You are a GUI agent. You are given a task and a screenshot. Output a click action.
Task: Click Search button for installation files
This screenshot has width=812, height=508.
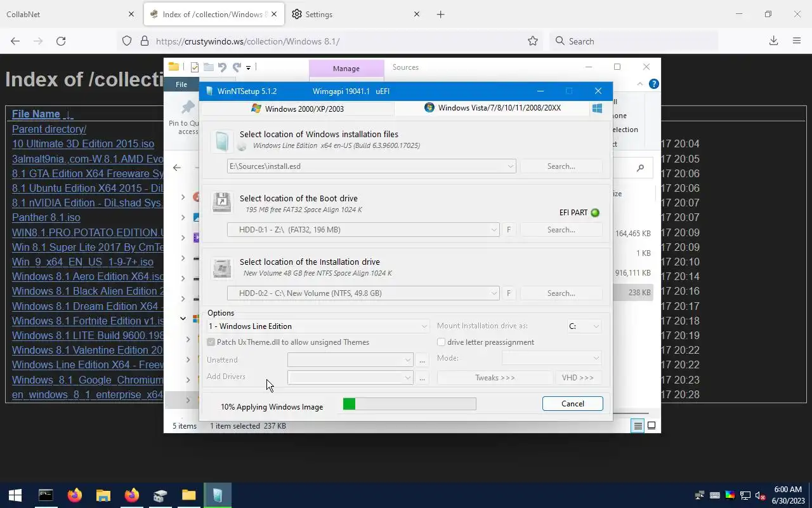[x=561, y=166]
